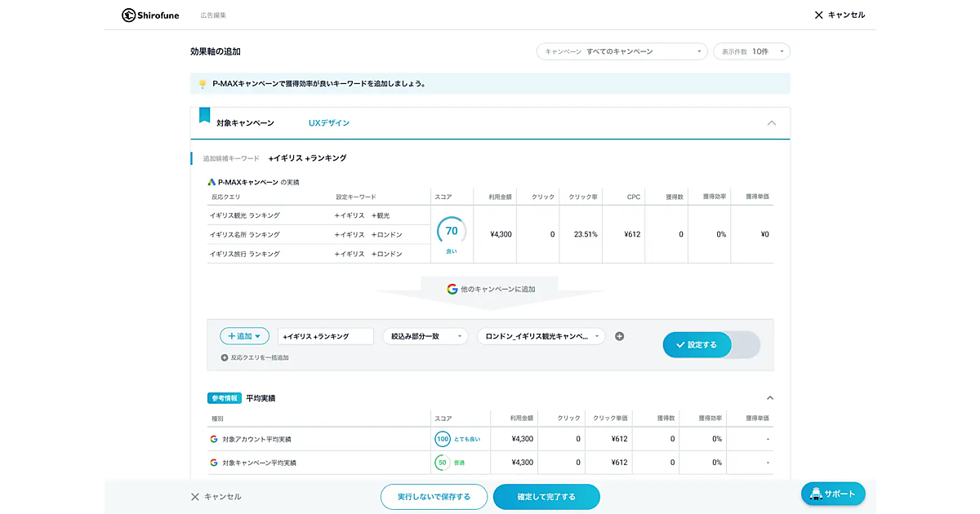Open the 表示件数 10件 dropdown
The image size is (980, 514).
751,51
